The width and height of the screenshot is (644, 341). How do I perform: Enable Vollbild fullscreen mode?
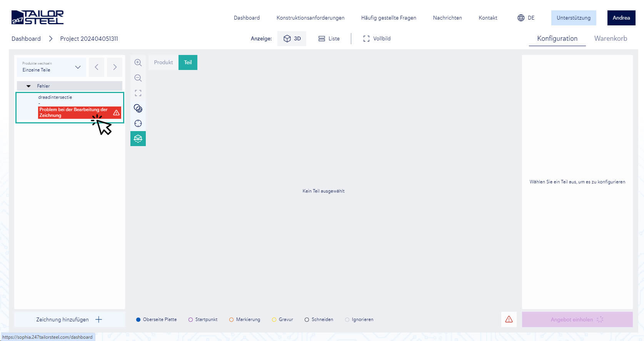377,38
